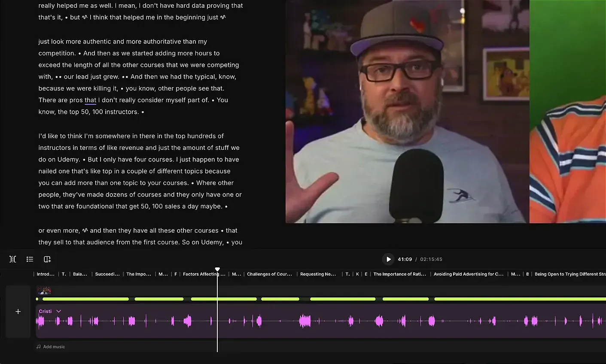606x364 pixels.
Task: Click the underlined word "that" in transcript
Action: click(x=90, y=100)
